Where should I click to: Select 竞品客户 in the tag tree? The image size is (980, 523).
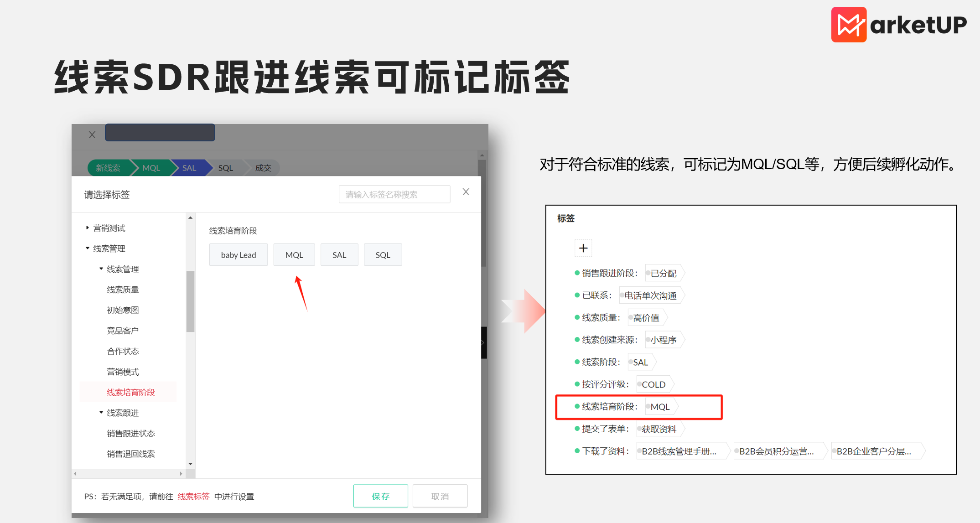point(123,331)
